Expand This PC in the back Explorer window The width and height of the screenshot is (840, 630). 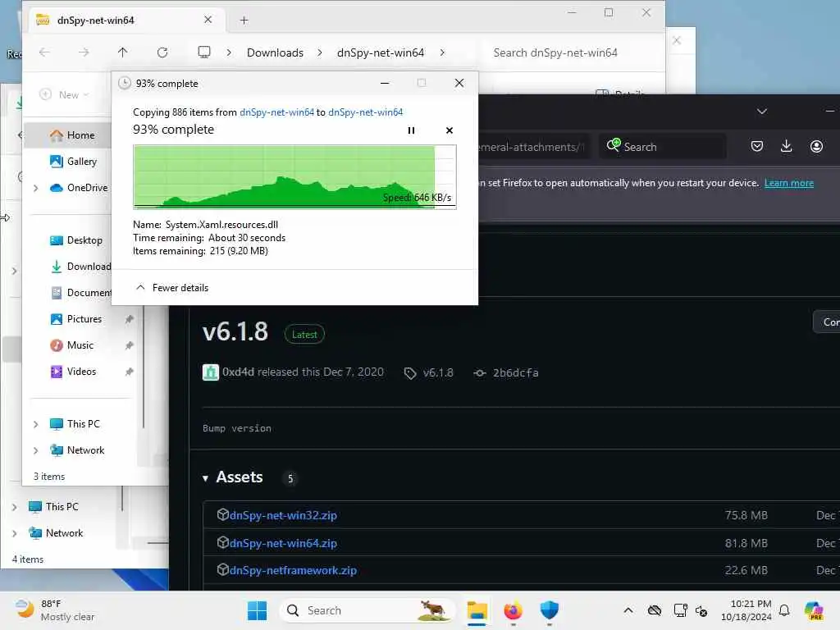click(x=15, y=507)
